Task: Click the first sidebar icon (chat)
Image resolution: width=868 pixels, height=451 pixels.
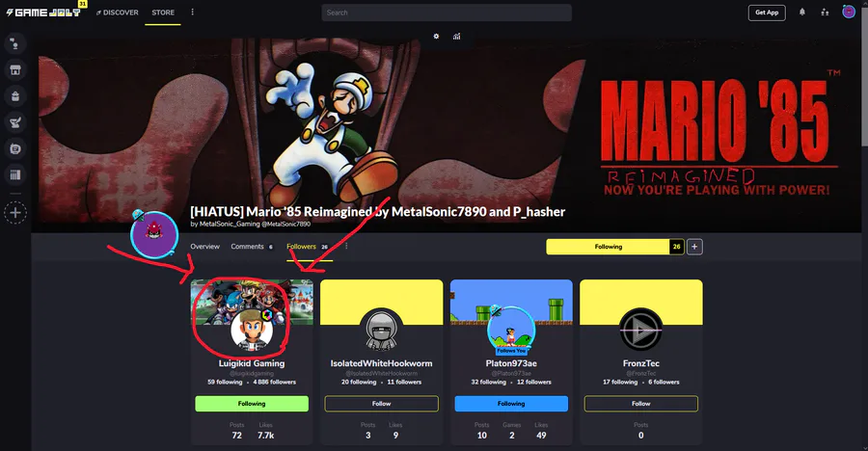Action: 15,43
